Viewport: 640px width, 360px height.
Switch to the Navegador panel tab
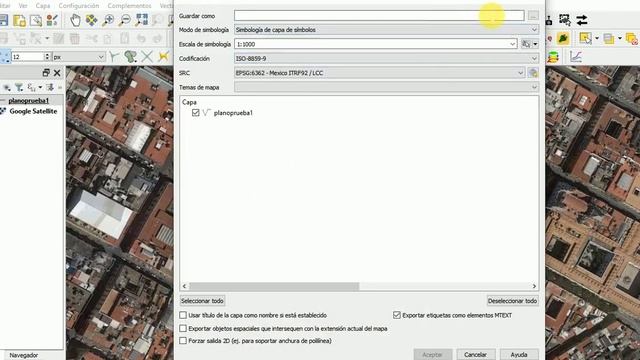[x=24, y=355]
